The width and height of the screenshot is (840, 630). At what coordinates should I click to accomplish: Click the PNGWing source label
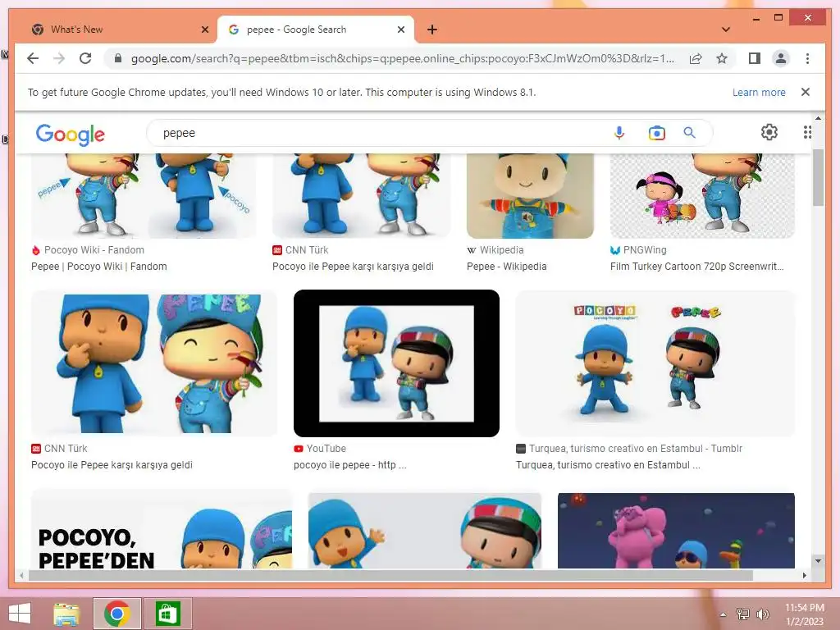click(645, 249)
